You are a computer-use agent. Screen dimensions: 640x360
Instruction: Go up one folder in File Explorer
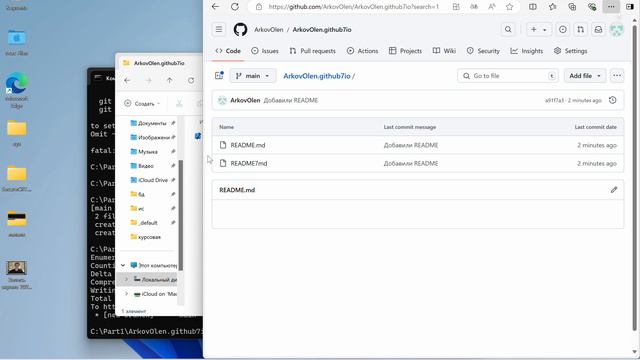[x=169, y=80]
